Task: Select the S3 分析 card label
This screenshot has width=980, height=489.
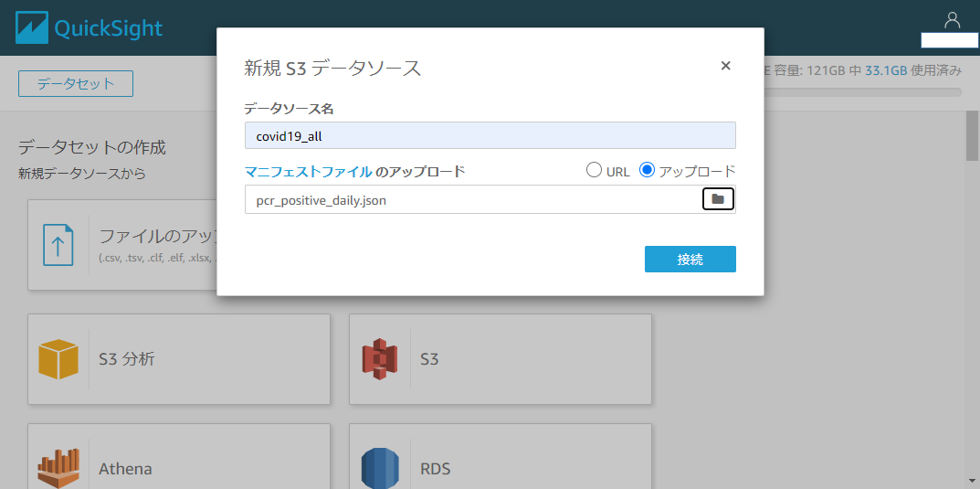Action: pos(127,359)
